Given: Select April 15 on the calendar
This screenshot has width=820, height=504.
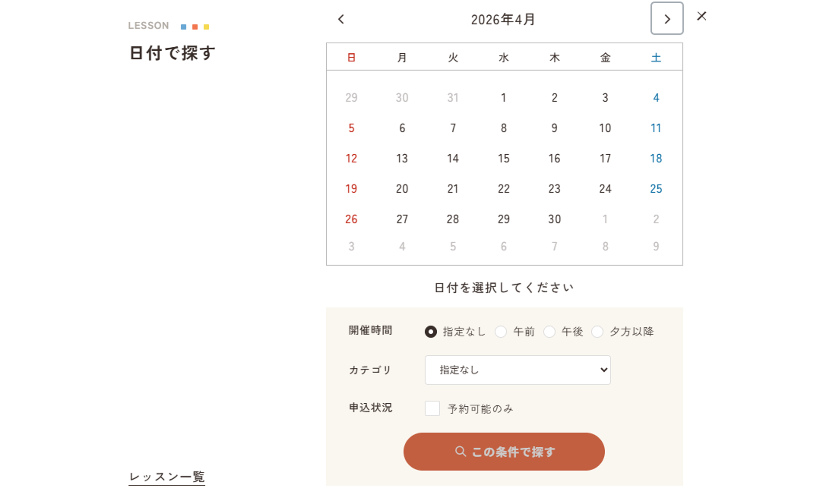Looking at the screenshot, I should [503, 158].
